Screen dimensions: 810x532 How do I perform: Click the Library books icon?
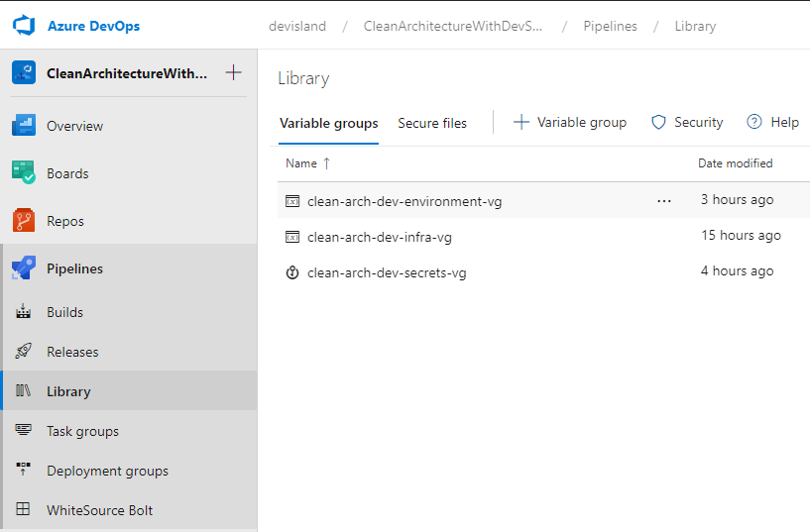[23, 390]
